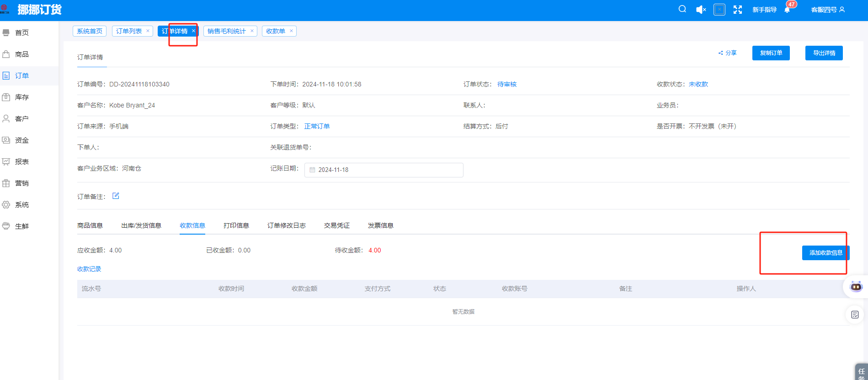Open the 记账日期 date picker field

(383, 170)
